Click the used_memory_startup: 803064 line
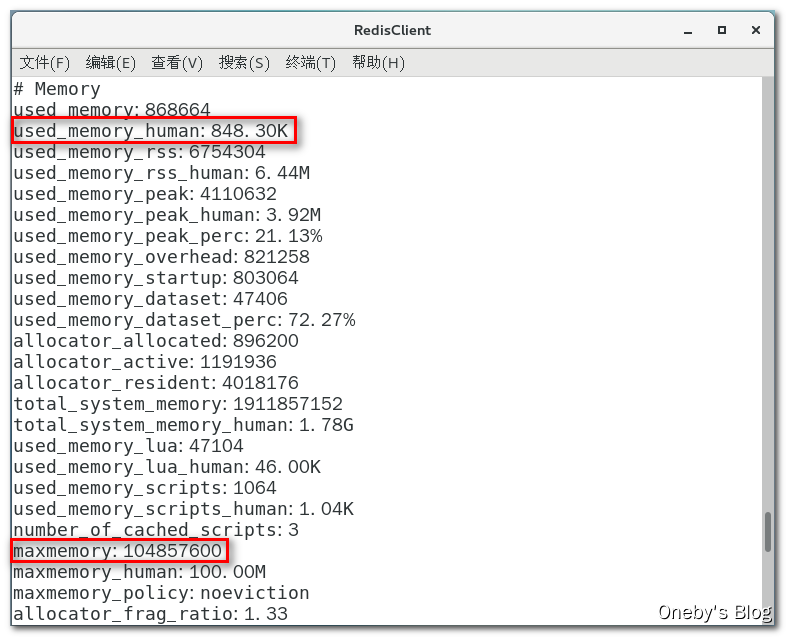The image size is (786, 637). pos(156,278)
